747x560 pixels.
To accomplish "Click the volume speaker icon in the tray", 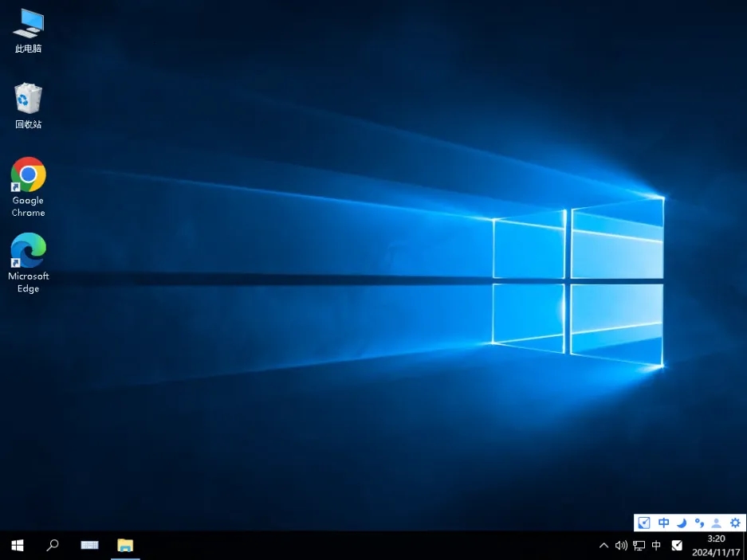I will pyautogui.click(x=621, y=546).
